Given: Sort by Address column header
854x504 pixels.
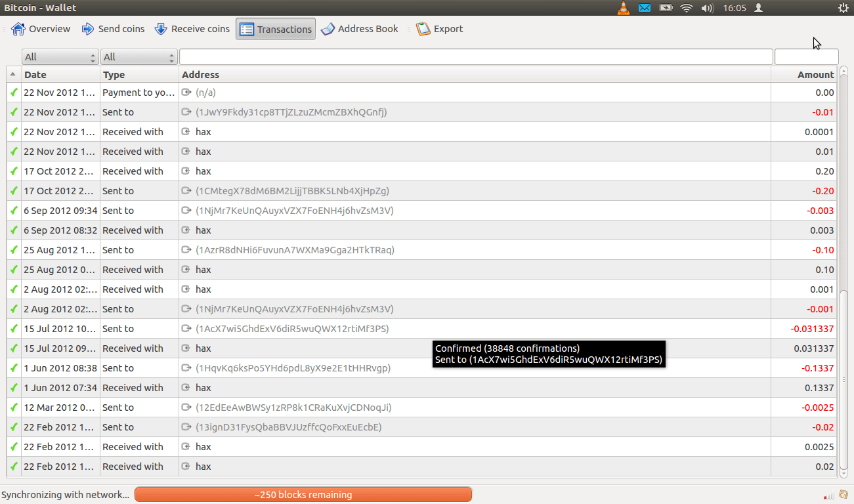Looking at the screenshot, I should (x=475, y=75).
